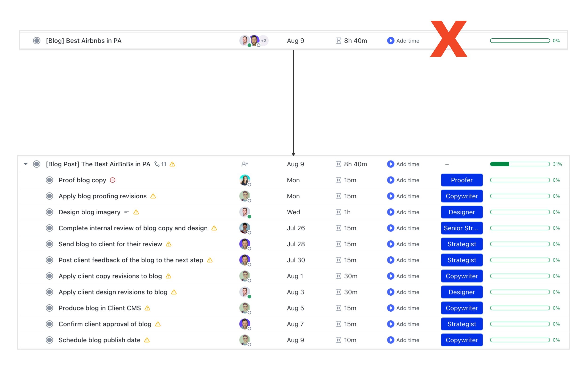The image size is (588, 376).
Task: Click due date 'Jul 26' cell
Action: point(296,228)
